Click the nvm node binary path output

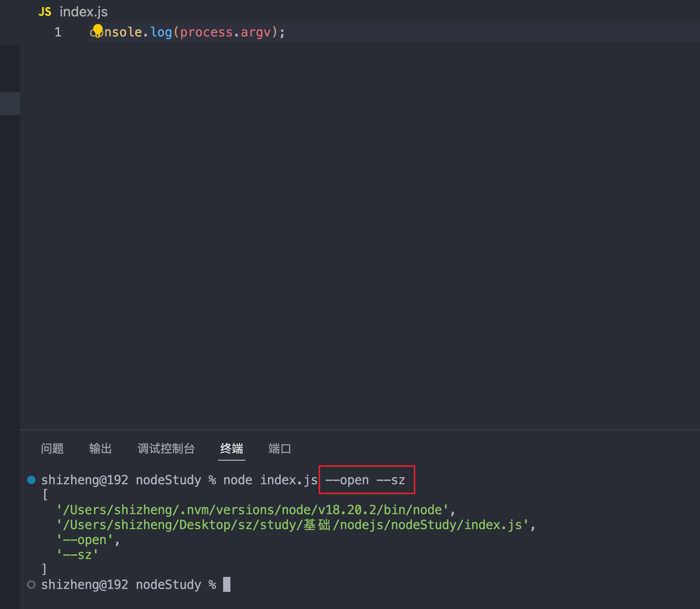(256, 510)
